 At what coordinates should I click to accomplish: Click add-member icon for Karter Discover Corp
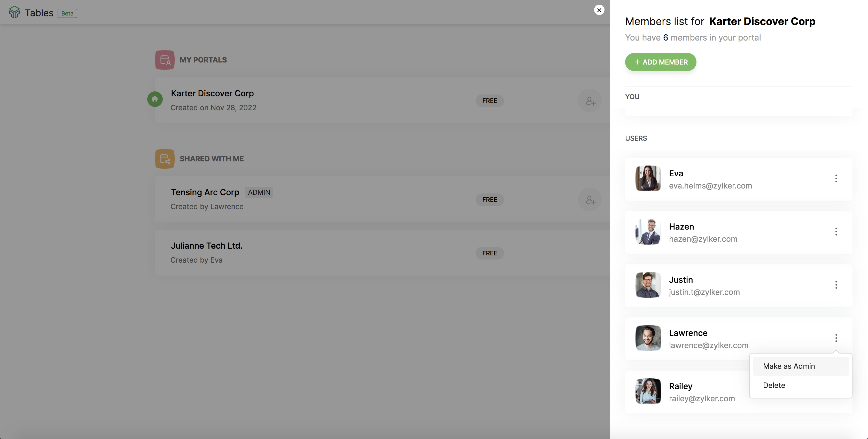coord(590,101)
